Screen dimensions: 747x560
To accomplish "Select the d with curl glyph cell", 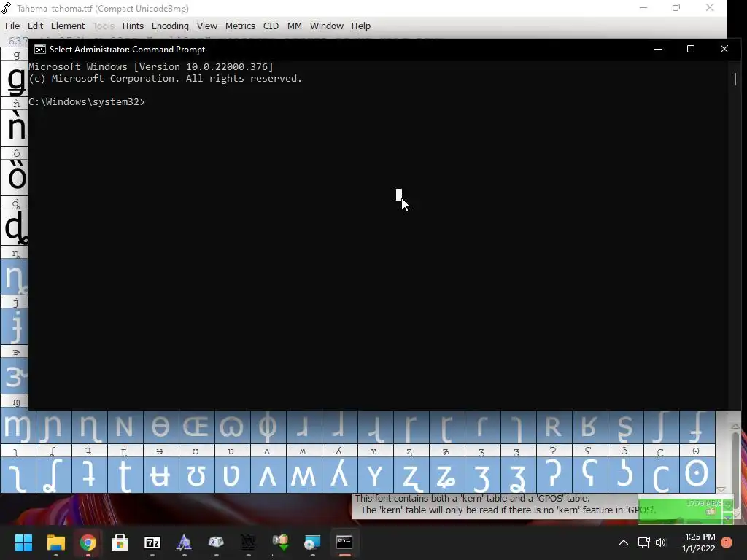I will (x=15, y=227).
